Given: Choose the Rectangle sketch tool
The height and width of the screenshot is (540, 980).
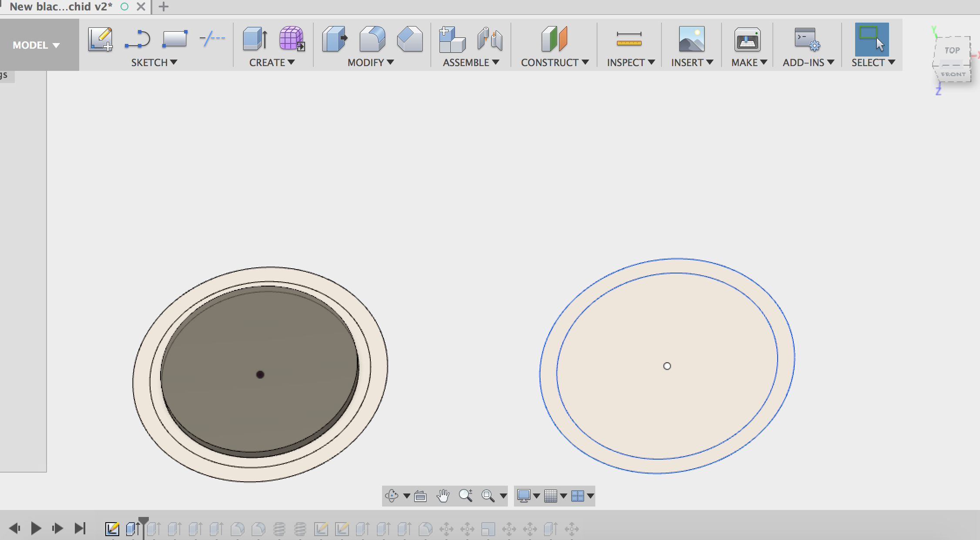Looking at the screenshot, I should (175, 39).
